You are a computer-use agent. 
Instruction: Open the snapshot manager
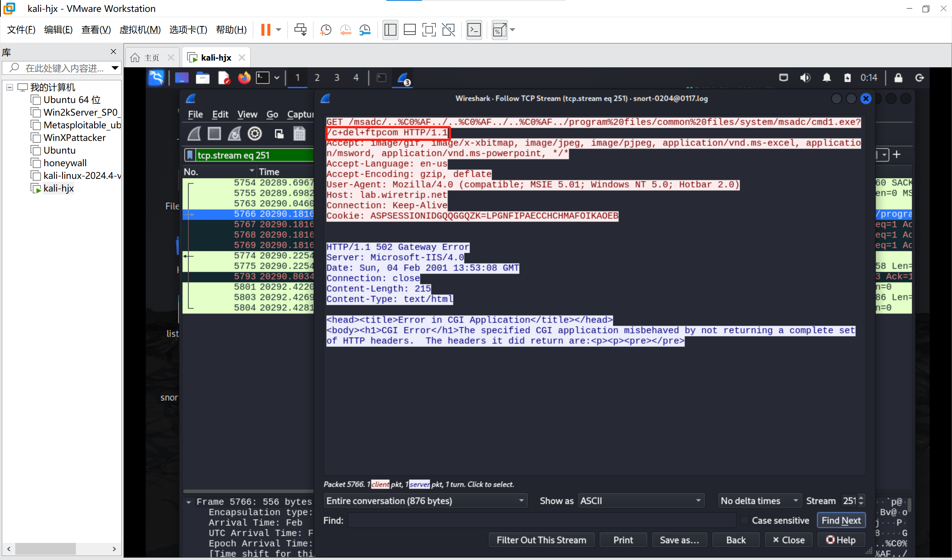coord(365,30)
